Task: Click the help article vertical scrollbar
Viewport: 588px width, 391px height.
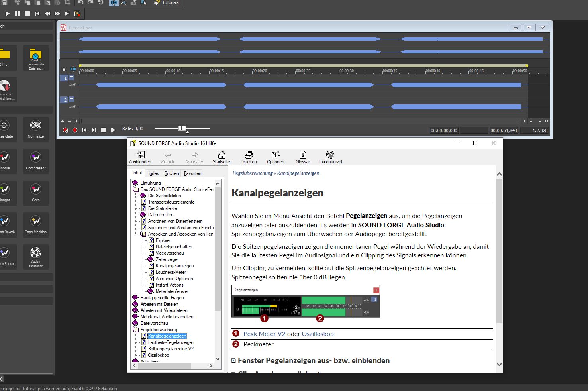Action: (x=499, y=251)
